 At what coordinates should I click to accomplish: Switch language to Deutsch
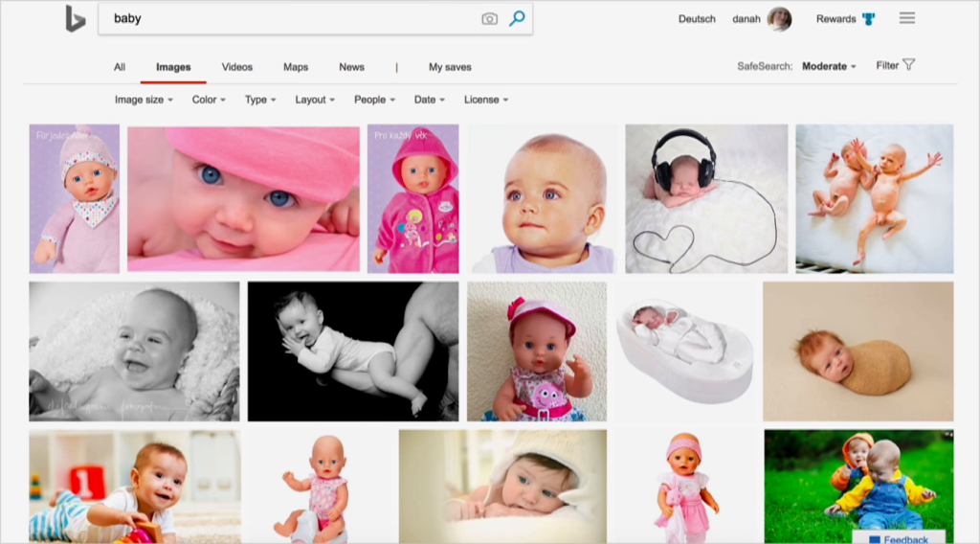tap(697, 19)
